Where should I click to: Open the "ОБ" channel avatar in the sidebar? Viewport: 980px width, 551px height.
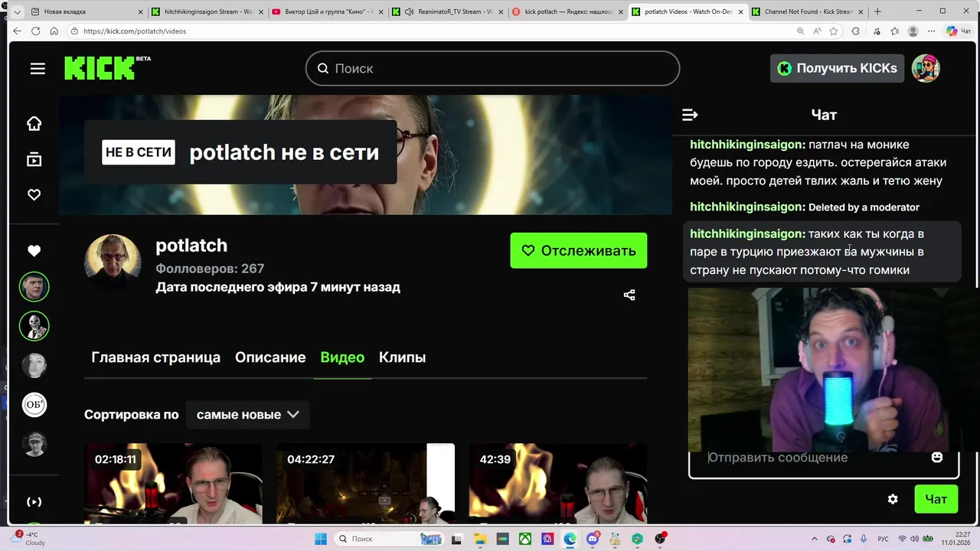pos(34,405)
